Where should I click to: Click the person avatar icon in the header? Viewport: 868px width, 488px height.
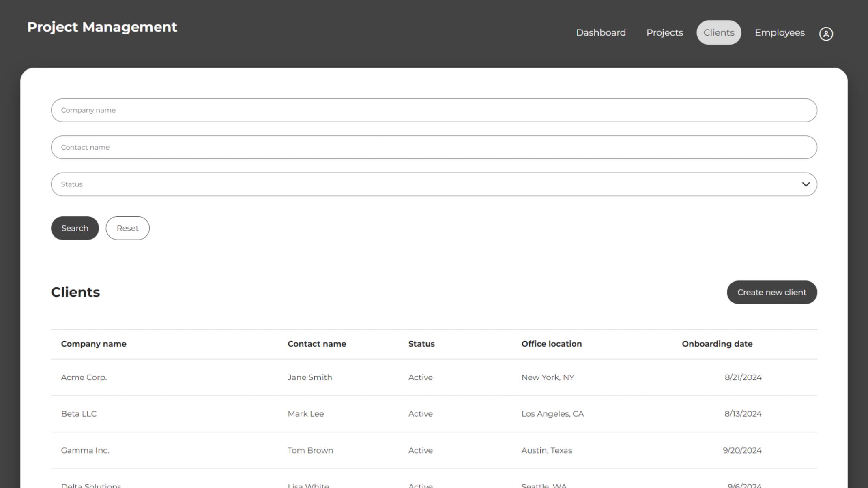[826, 33]
